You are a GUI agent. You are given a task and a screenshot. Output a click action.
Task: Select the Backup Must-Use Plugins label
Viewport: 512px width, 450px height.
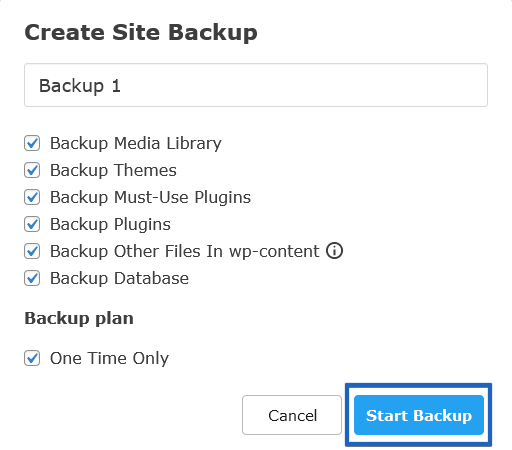tap(150, 198)
